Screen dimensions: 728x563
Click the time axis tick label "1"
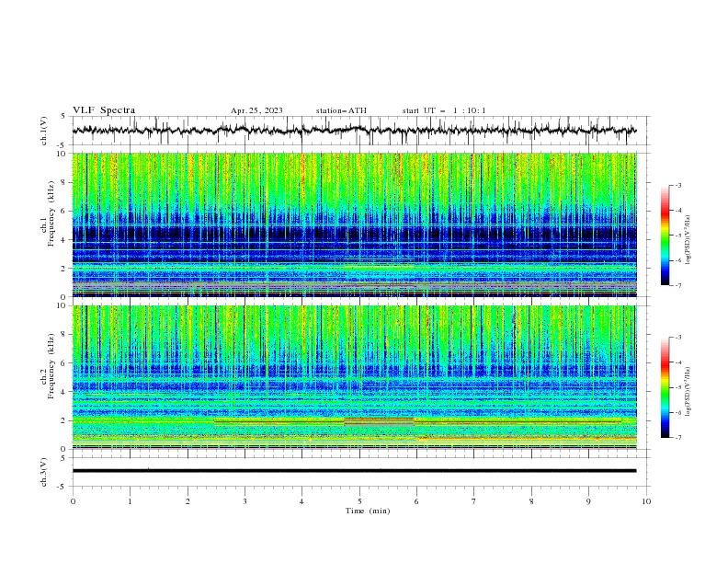pyautogui.click(x=130, y=501)
